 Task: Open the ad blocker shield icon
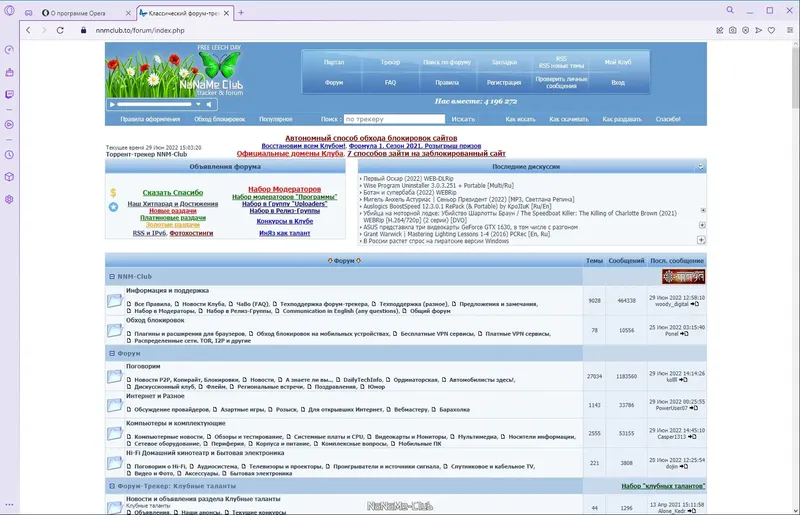(x=745, y=30)
